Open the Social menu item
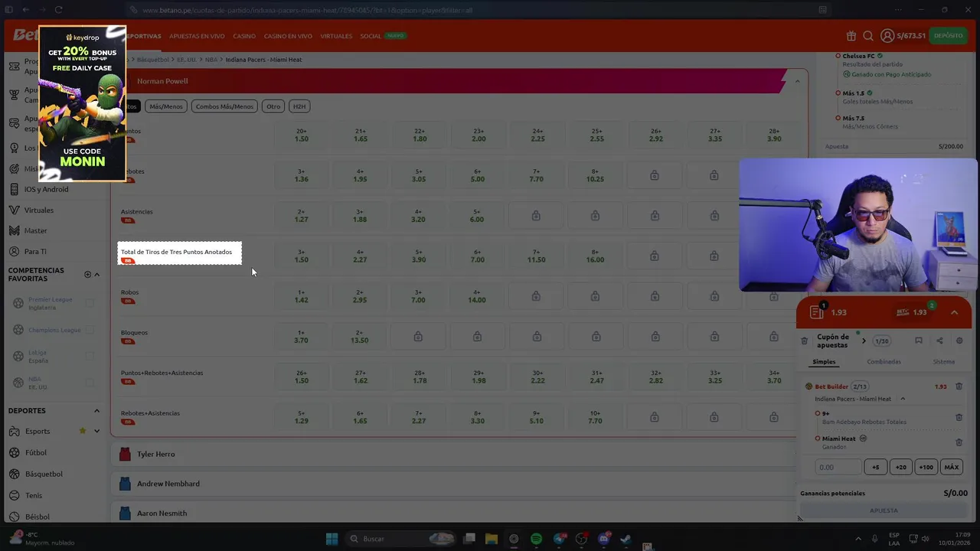Viewport: 980px width, 551px height. point(371,36)
